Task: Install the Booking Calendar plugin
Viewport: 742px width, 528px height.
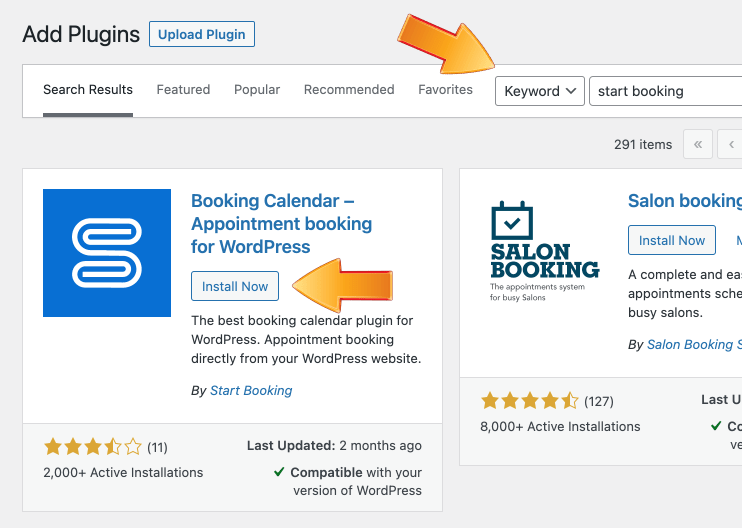Action: pos(235,286)
